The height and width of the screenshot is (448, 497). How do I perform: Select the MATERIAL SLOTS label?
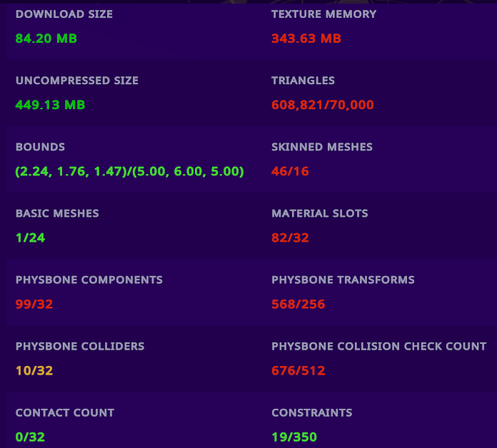tap(320, 214)
